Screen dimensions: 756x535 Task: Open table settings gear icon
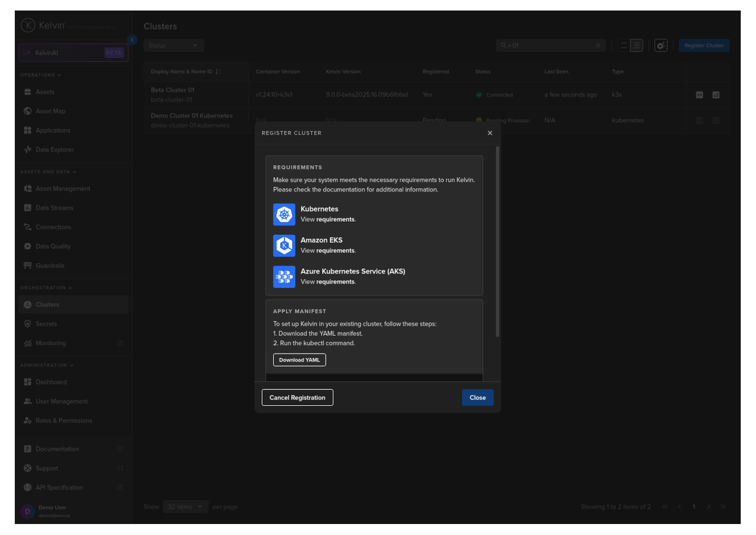[661, 46]
